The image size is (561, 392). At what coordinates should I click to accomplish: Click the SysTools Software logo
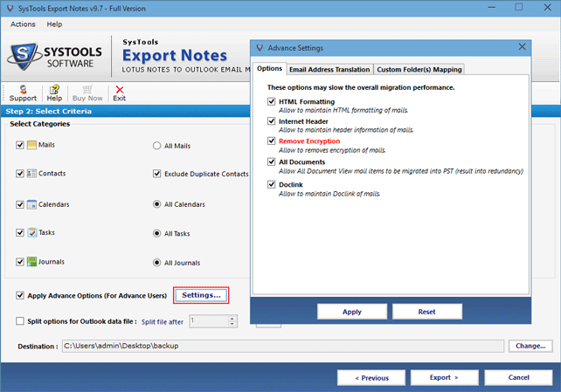55,57
